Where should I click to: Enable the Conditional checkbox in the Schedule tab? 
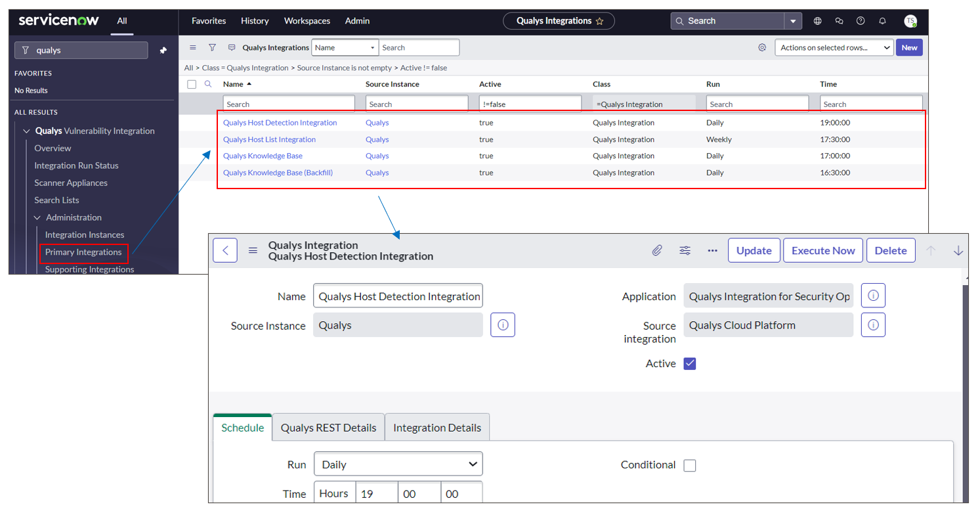click(x=690, y=465)
